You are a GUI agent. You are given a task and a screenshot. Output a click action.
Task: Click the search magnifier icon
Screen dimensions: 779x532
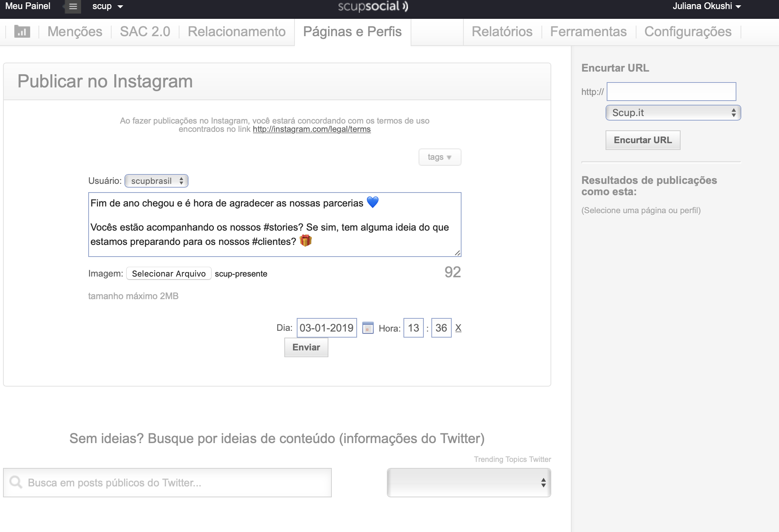tap(16, 482)
